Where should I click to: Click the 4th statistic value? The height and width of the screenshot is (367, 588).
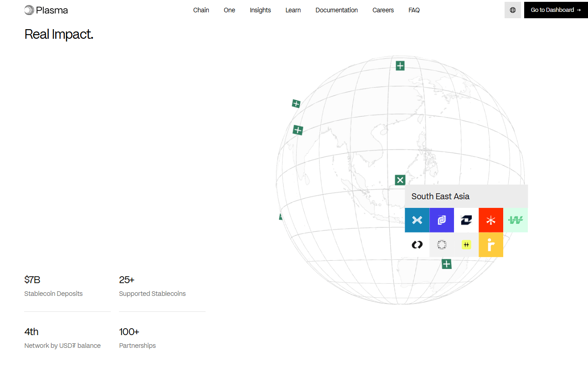click(31, 331)
